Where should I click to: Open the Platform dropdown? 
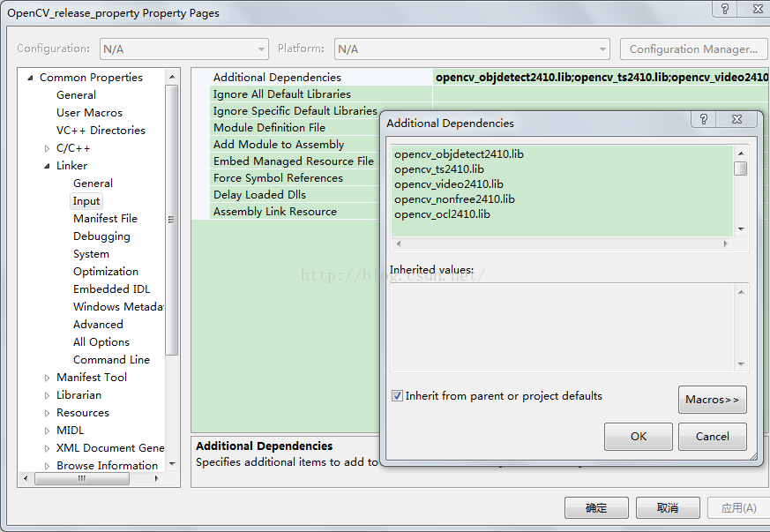click(472, 49)
